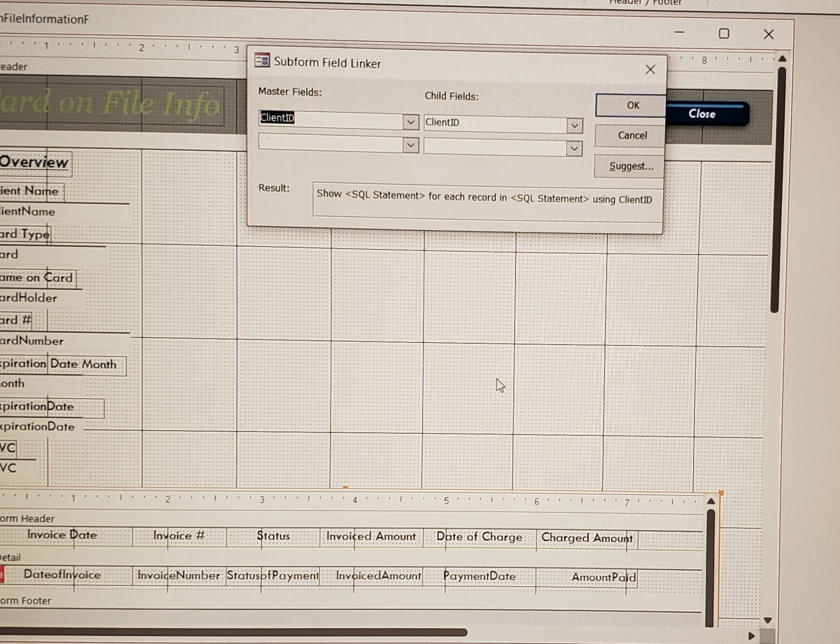Select the AmountPaid field control
Screen dimensions: 840x644
point(587,578)
